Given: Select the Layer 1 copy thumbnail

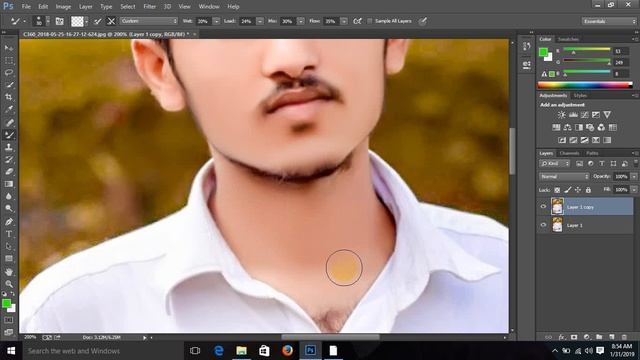Looking at the screenshot, I should tap(557, 207).
